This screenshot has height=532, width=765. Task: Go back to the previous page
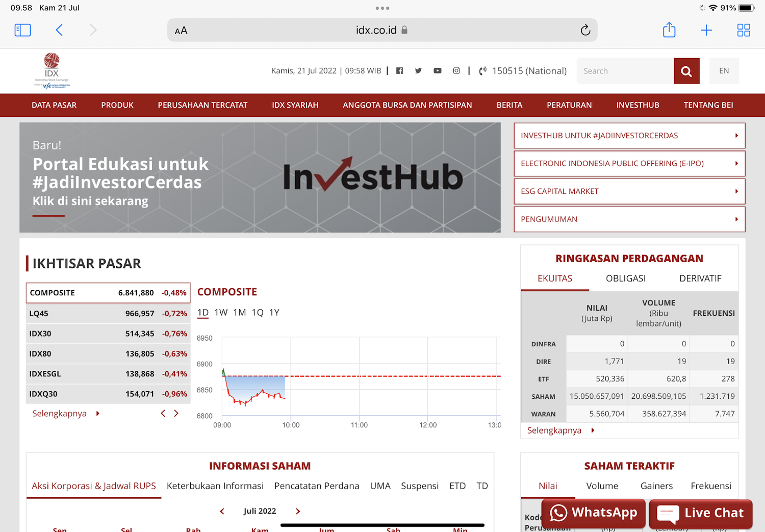coord(59,30)
